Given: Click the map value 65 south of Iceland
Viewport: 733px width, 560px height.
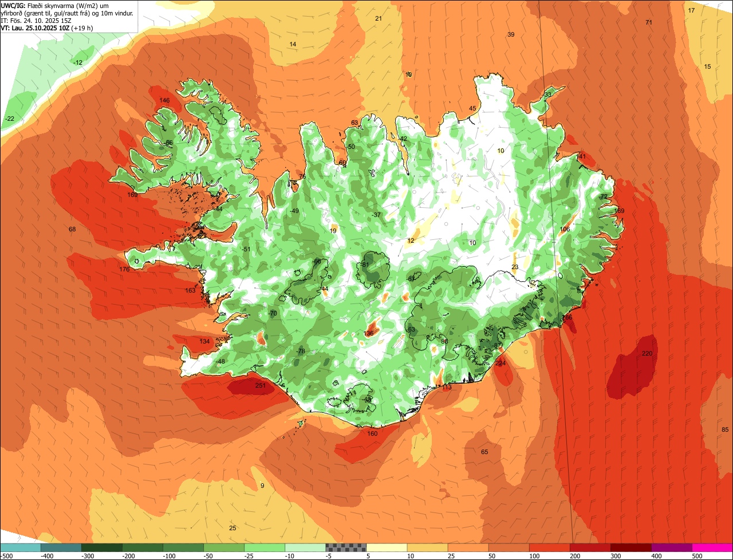Looking at the screenshot, I should pos(484,452).
